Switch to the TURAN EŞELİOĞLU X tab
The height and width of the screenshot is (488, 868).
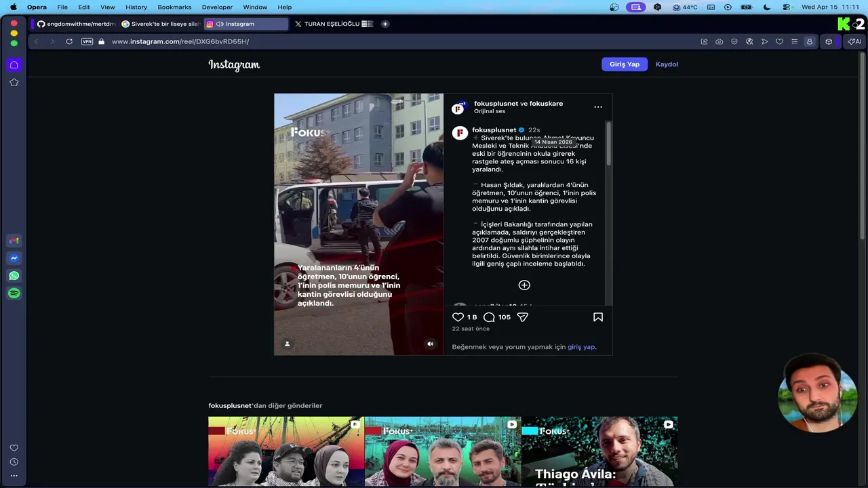[334, 24]
